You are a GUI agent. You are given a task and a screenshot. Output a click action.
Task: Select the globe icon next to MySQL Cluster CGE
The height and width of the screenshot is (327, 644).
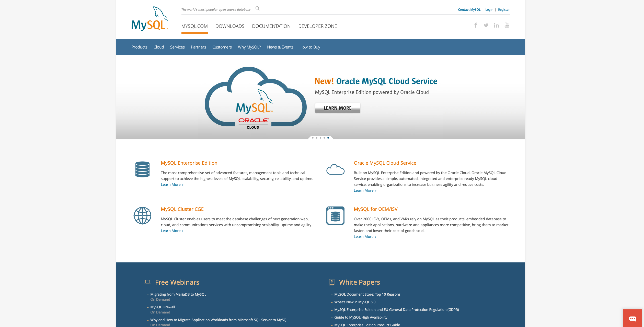click(x=142, y=216)
